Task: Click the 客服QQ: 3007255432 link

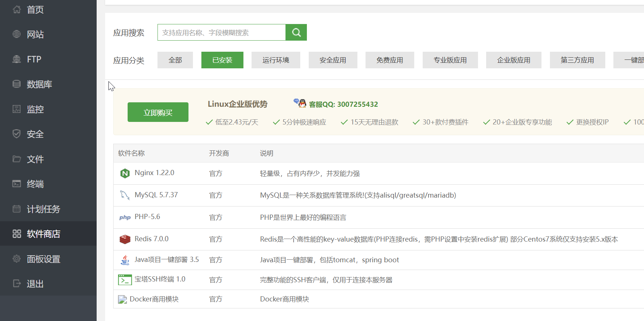Action: click(343, 104)
